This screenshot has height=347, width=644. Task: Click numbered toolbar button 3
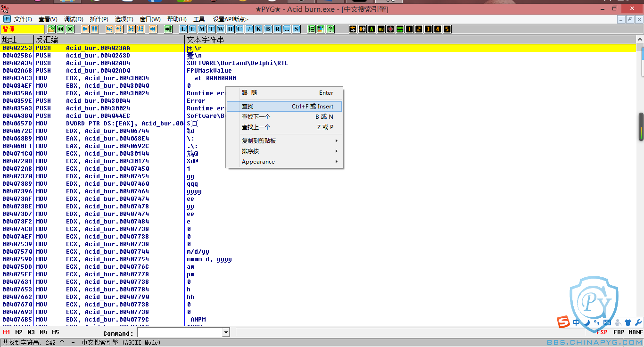(429, 29)
